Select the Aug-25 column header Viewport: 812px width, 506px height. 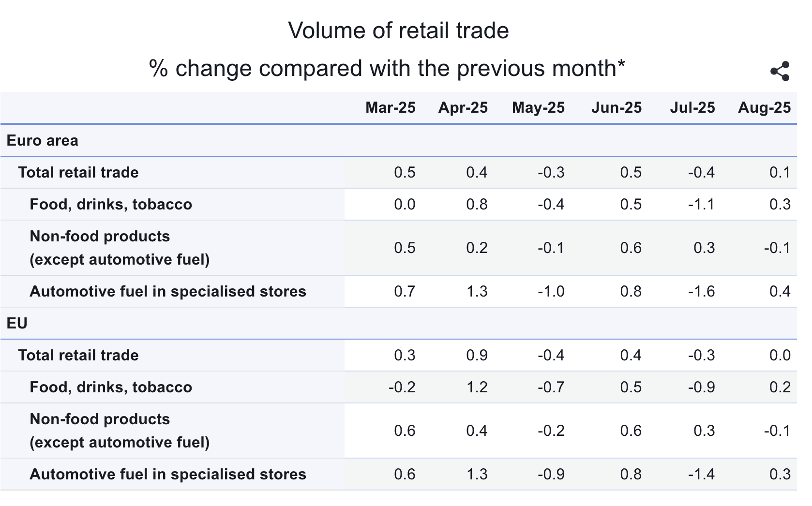click(x=764, y=107)
